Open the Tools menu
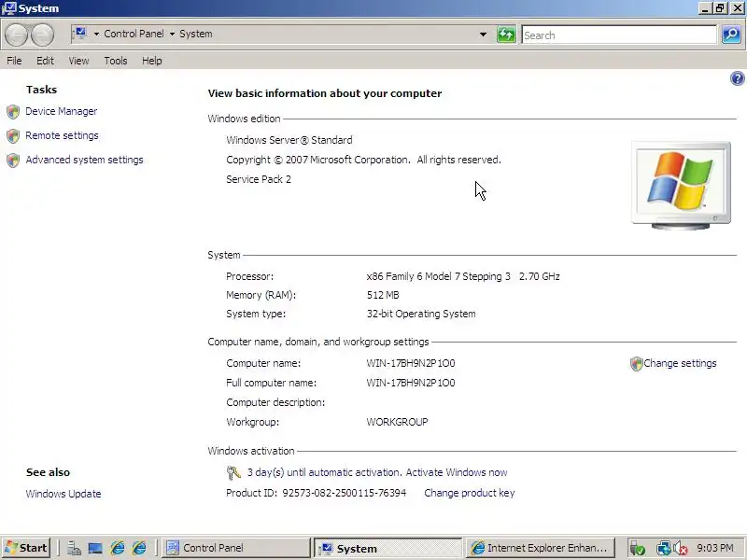Viewport: 747px width, 560px height. [116, 61]
